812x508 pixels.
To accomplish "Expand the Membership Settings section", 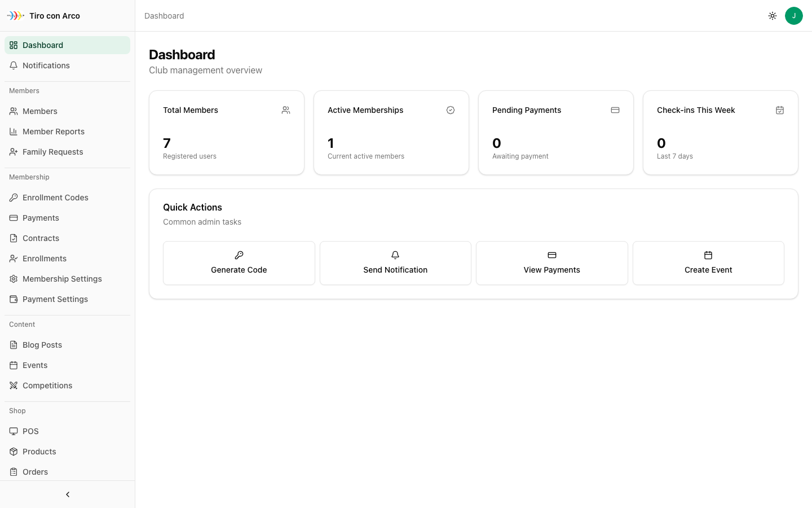I will [62, 279].
